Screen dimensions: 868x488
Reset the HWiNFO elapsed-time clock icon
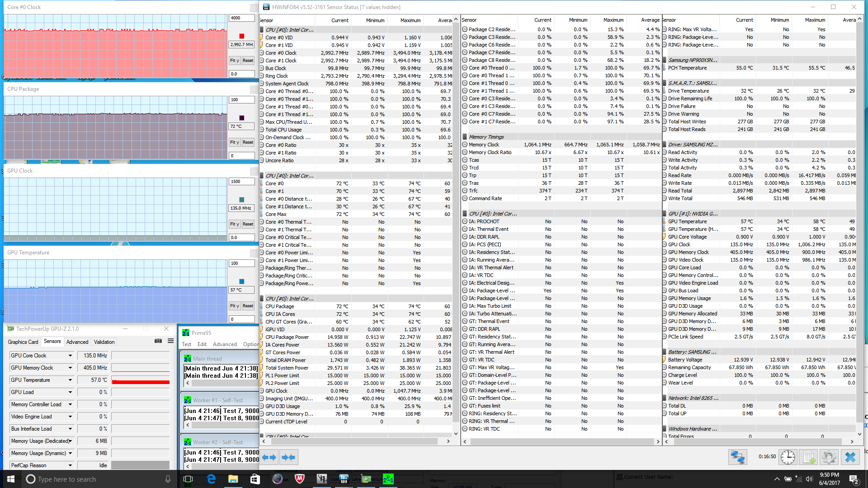pos(788,457)
